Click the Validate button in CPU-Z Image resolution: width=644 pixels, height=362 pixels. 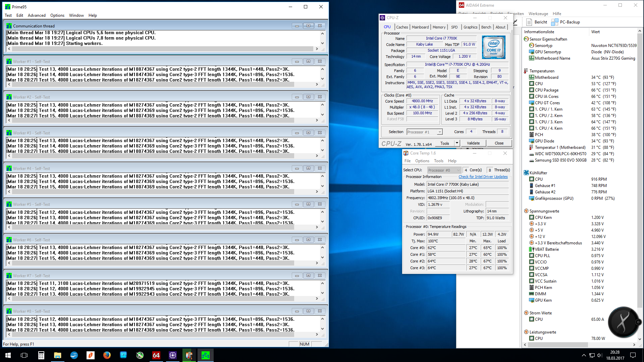click(473, 143)
